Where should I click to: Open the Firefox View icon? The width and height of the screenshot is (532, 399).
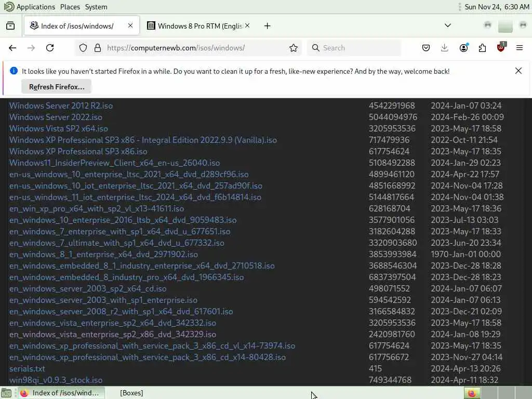(10, 26)
